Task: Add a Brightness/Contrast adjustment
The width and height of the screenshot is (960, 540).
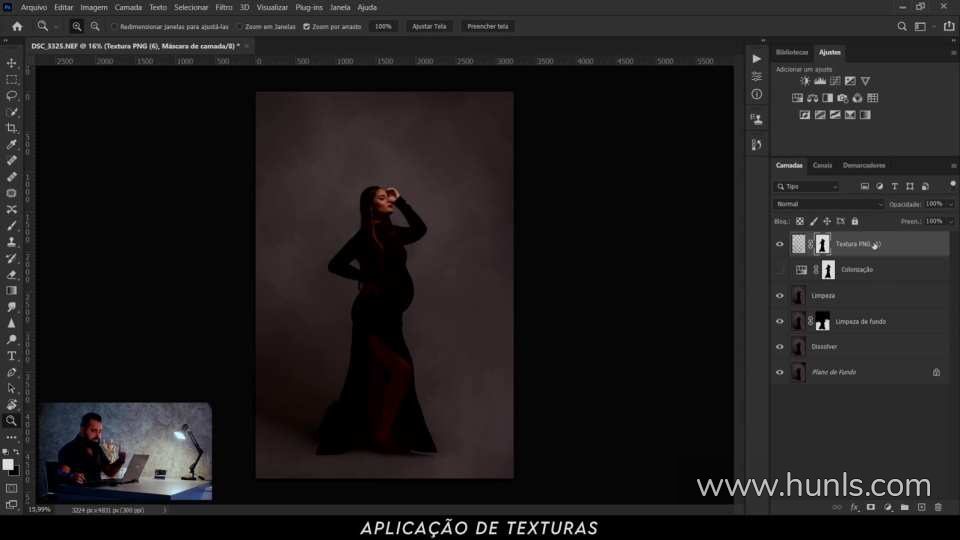Action: (x=805, y=81)
